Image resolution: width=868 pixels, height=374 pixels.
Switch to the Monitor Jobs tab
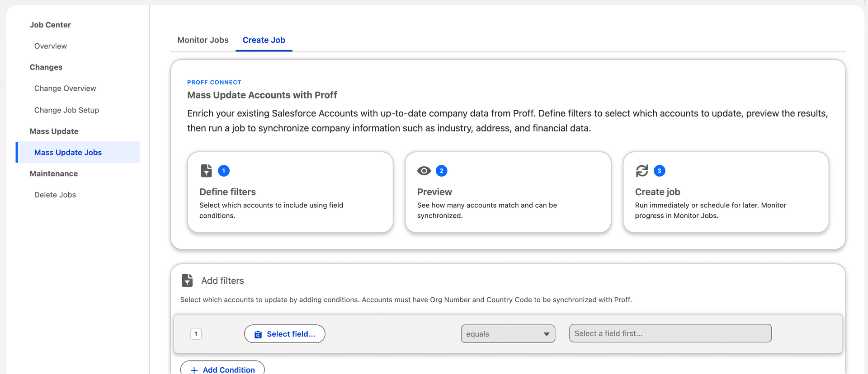[x=203, y=40]
